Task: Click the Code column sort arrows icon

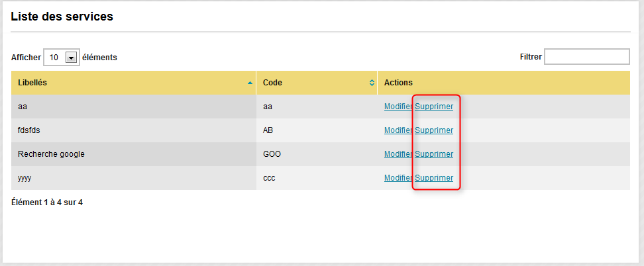Action: tap(372, 83)
